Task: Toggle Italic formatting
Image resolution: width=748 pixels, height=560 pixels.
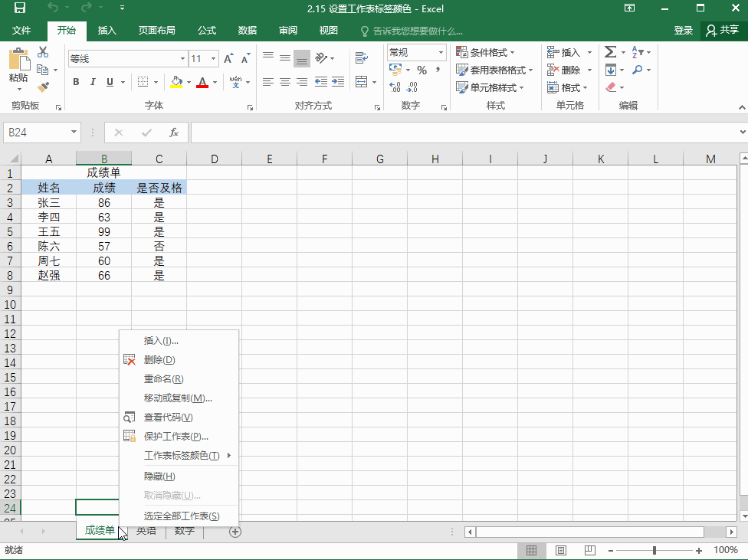Action: (93, 82)
